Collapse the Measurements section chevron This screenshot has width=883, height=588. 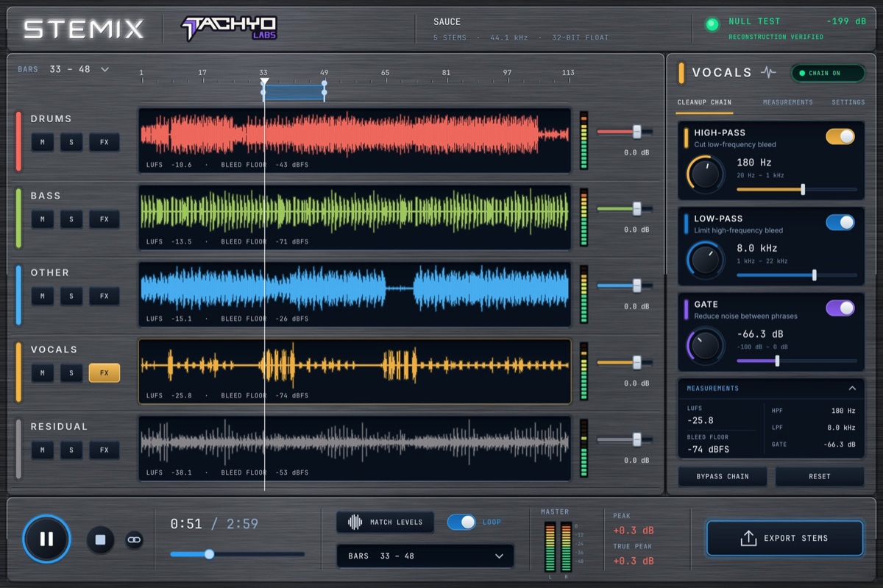852,388
